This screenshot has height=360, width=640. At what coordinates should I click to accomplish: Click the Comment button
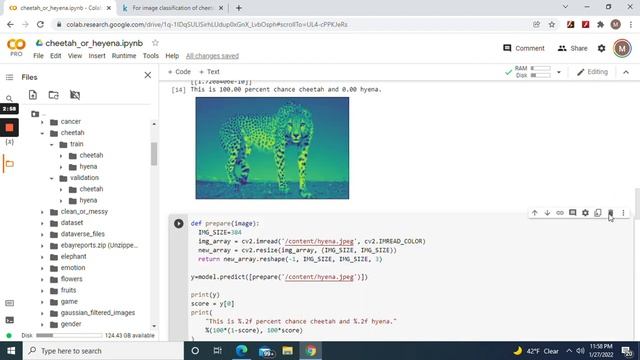pos(524,48)
